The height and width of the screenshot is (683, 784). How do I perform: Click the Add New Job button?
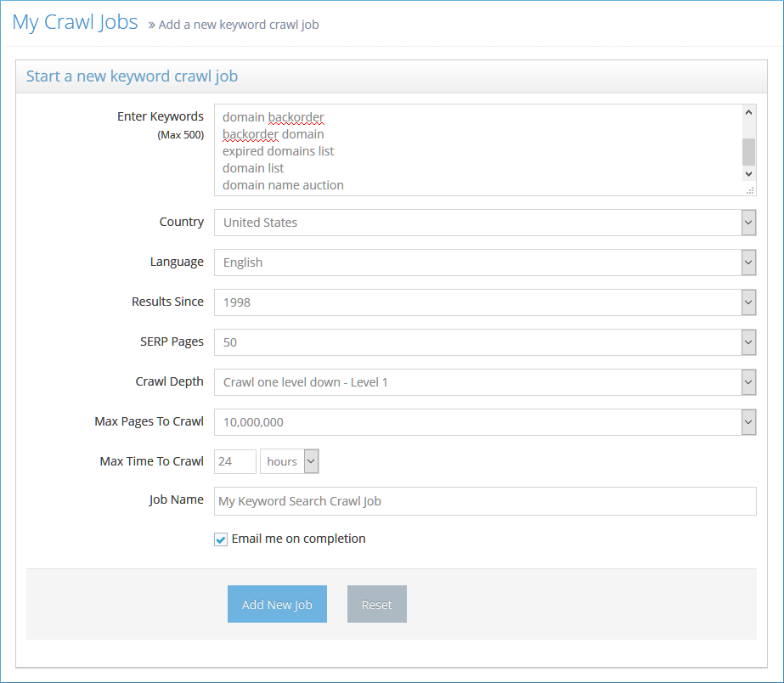click(277, 604)
